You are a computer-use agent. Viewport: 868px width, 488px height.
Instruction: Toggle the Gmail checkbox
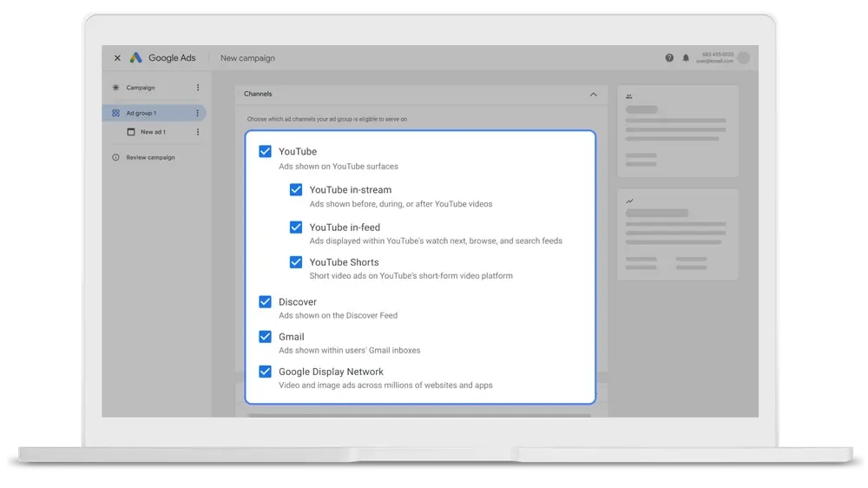pos(265,337)
